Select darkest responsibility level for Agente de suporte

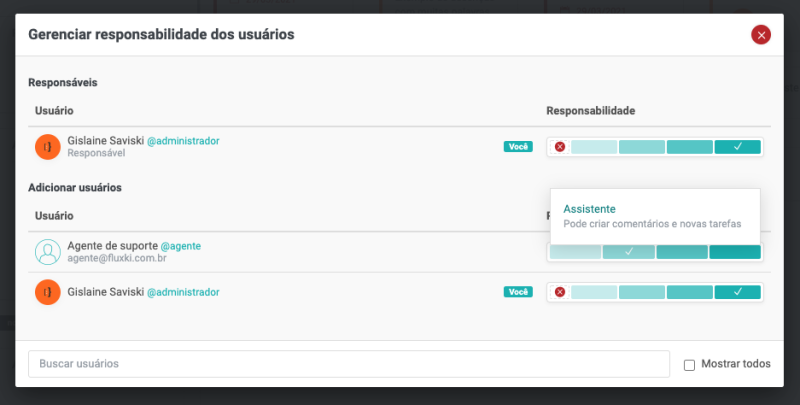[x=735, y=252]
